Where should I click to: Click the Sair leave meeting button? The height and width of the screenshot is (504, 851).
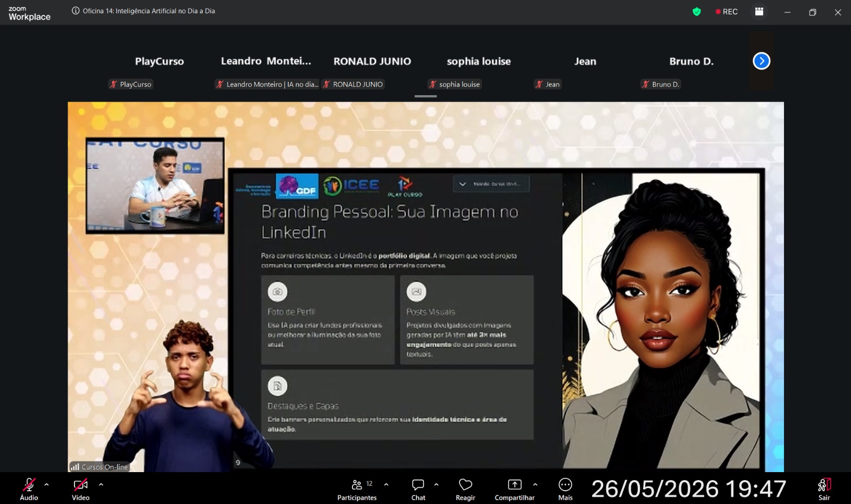[x=824, y=489]
